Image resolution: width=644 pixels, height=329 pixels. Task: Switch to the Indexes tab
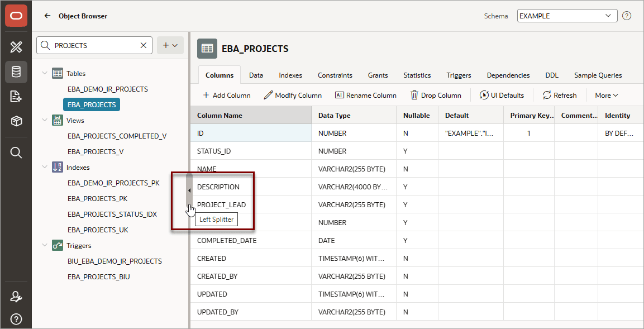point(290,75)
